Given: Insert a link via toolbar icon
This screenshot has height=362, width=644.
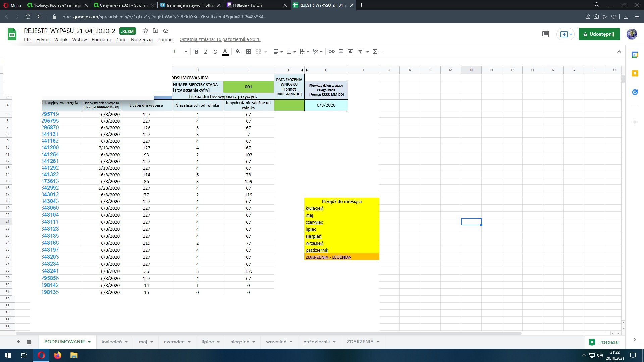Looking at the screenshot, I should [331, 52].
